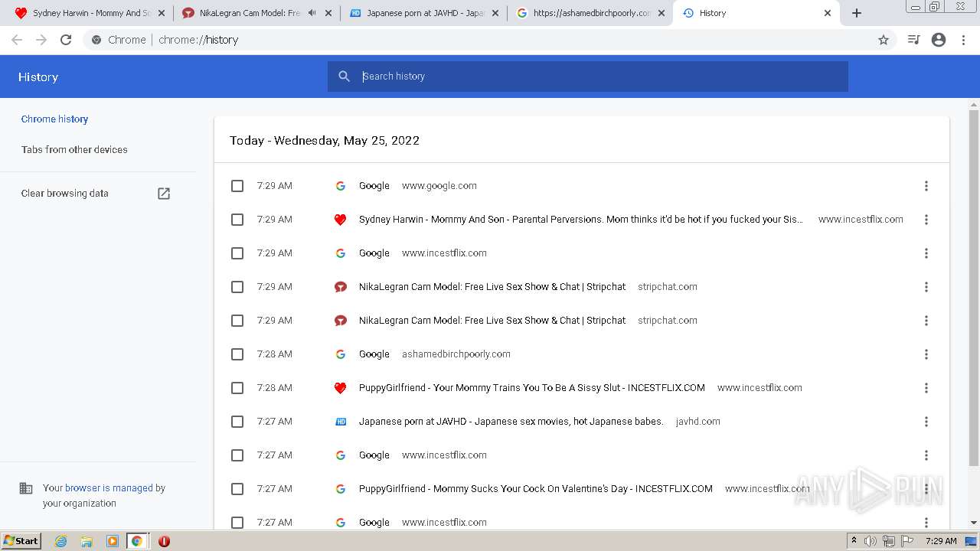Open the file explorer taskbar icon
Viewport: 980px width, 551px height.
87,541
